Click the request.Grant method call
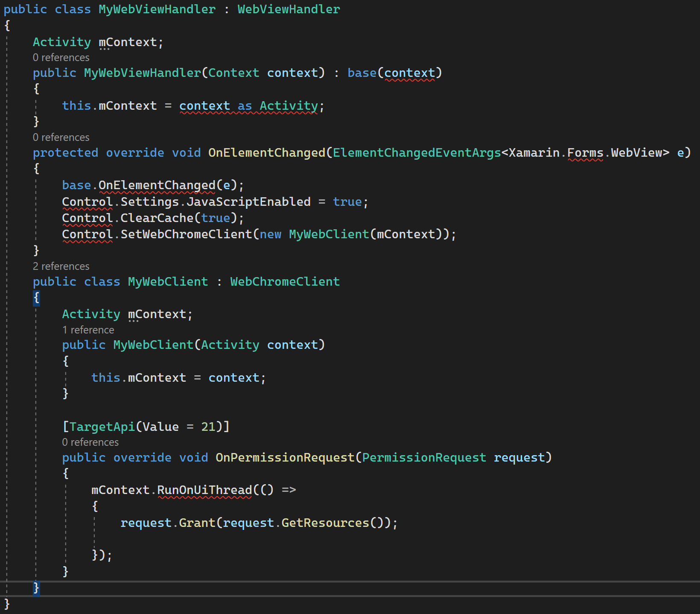 [197, 522]
